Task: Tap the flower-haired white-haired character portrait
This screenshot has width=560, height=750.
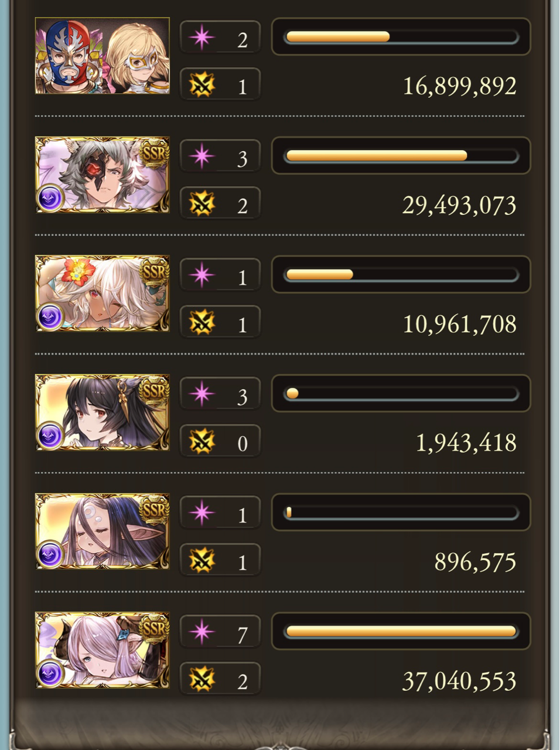Action: click(x=103, y=294)
